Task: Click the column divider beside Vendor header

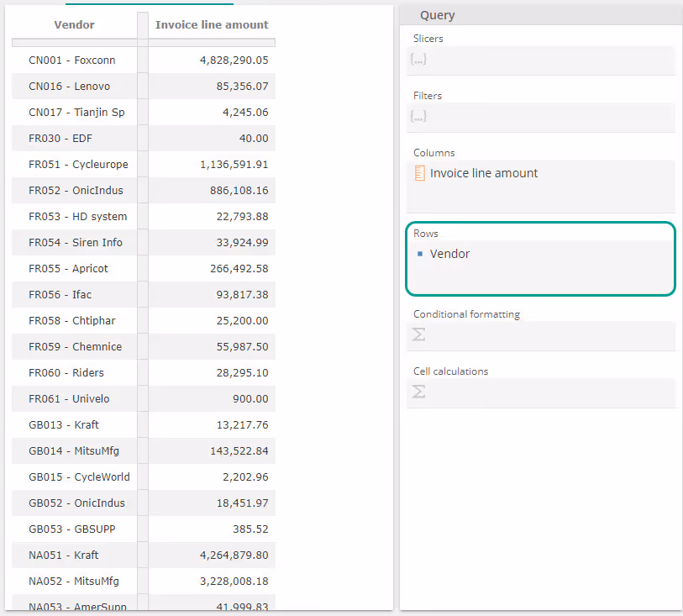Action: 143,25
